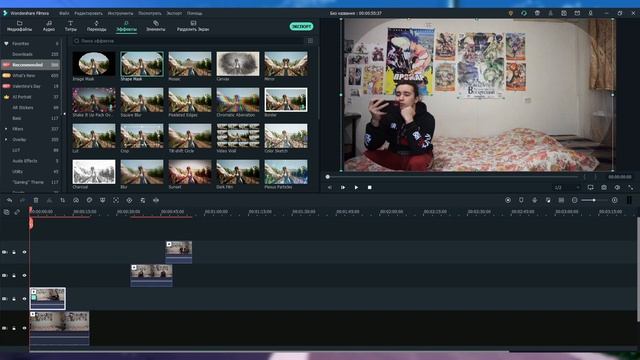Click the effects search field
Image resolution: width=640 pixels, height=360 pixels.
pos(188,41)
